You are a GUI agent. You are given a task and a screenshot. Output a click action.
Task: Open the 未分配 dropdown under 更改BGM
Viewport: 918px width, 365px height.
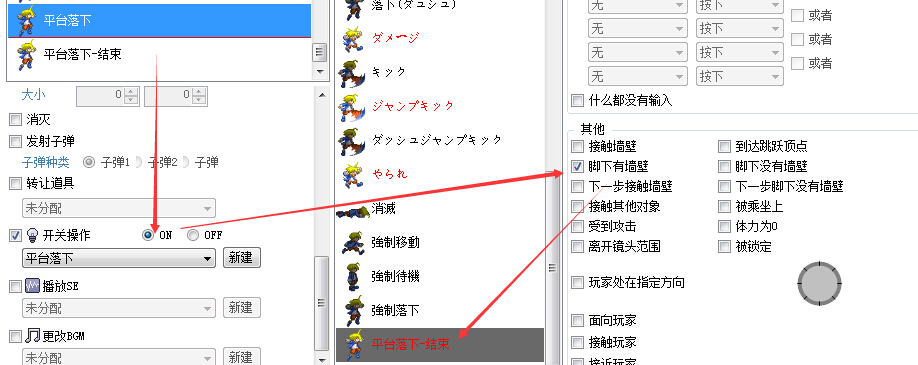click(119, 357)
